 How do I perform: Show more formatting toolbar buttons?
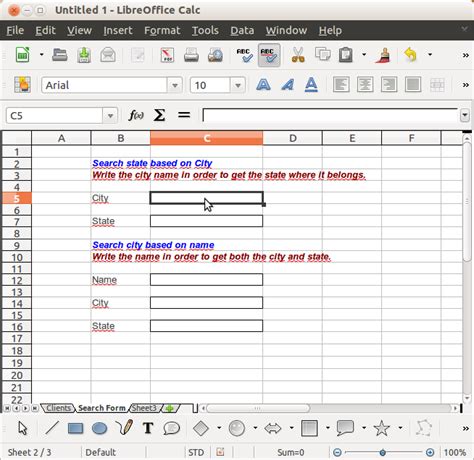tap(466, 85)
